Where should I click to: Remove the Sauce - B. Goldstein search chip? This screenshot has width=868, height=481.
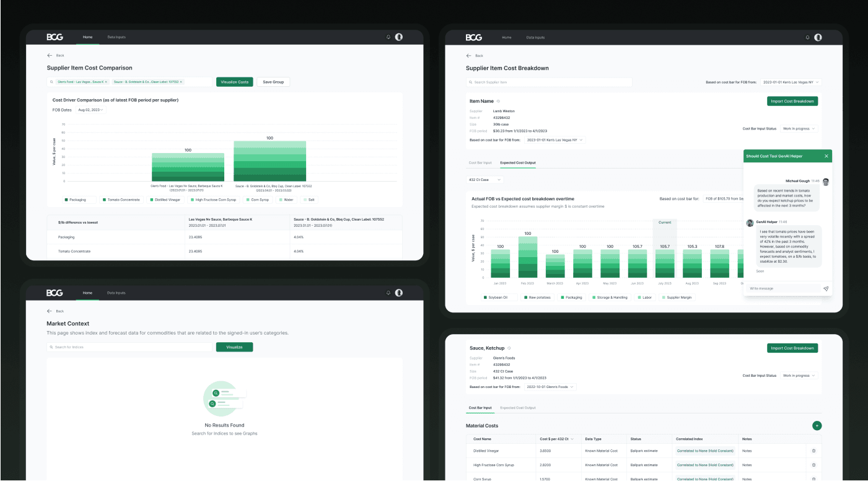coord(181,82)
